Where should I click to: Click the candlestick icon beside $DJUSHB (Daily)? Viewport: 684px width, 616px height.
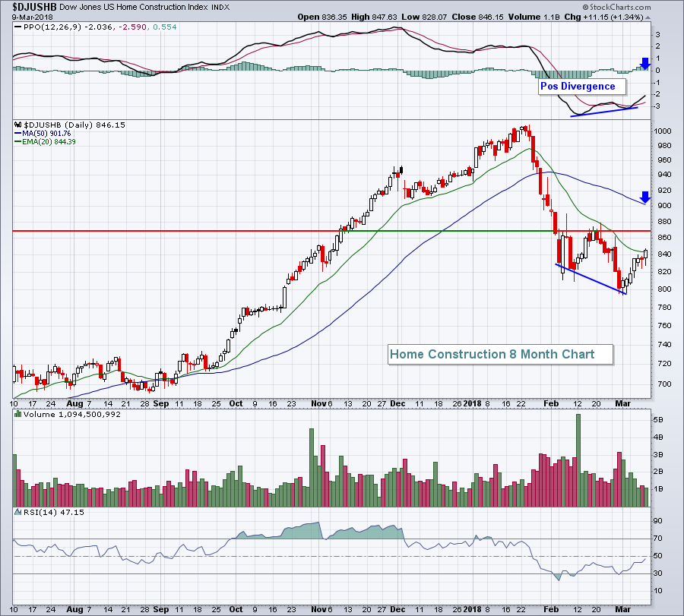[18, 125]
